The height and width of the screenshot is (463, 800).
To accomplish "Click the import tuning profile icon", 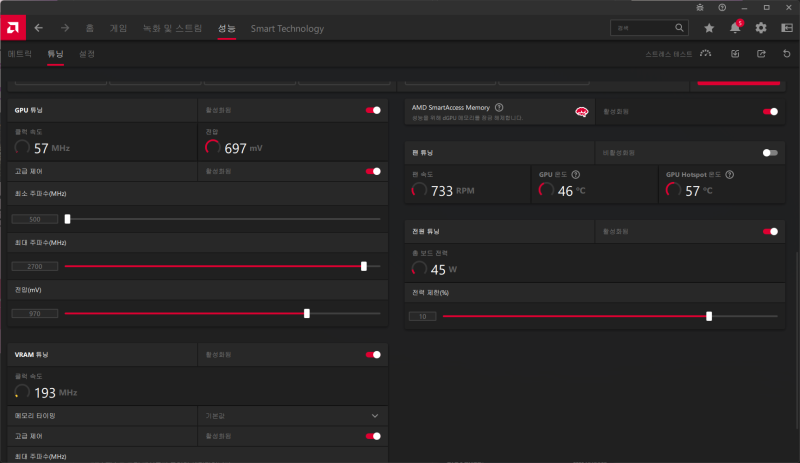I will pyautogui.click(x=735, y=54).
